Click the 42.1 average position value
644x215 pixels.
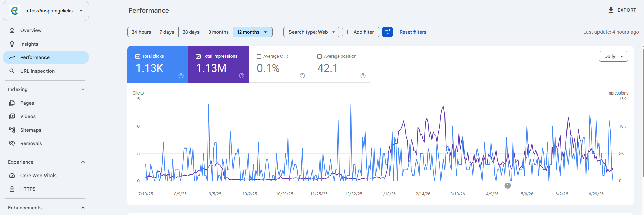point(328,68)
